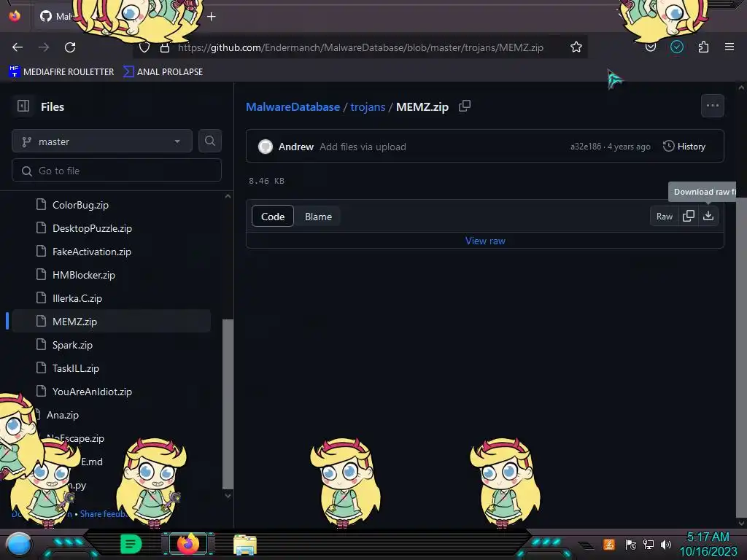Open Spark.zip in the file tree
Image resolution: width=747 pixels, height=560 pixels.
(x=72, y=345)
